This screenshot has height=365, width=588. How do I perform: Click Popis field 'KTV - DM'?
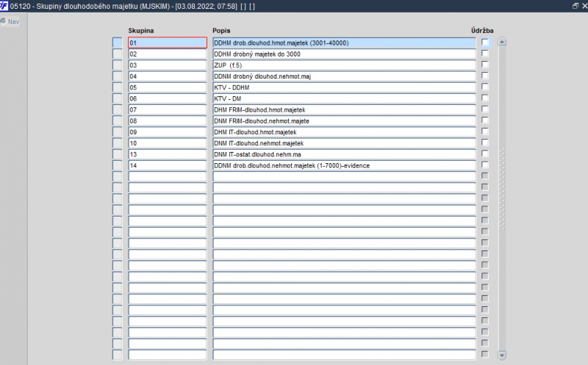tap(344, 98)
